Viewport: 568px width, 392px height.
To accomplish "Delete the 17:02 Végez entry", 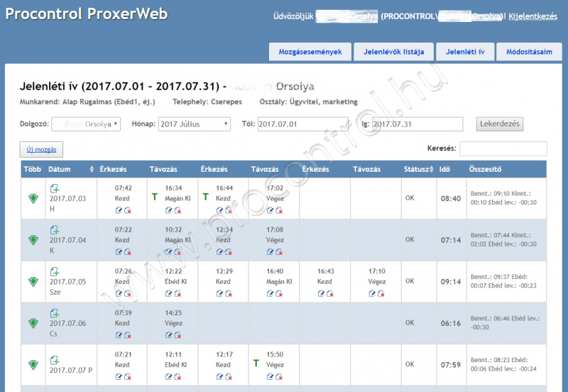I will click(x=279, y=210).
